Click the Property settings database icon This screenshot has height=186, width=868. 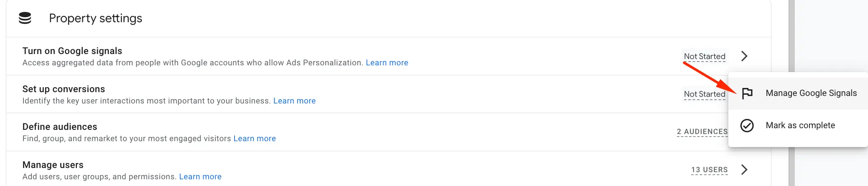point(25,18)
